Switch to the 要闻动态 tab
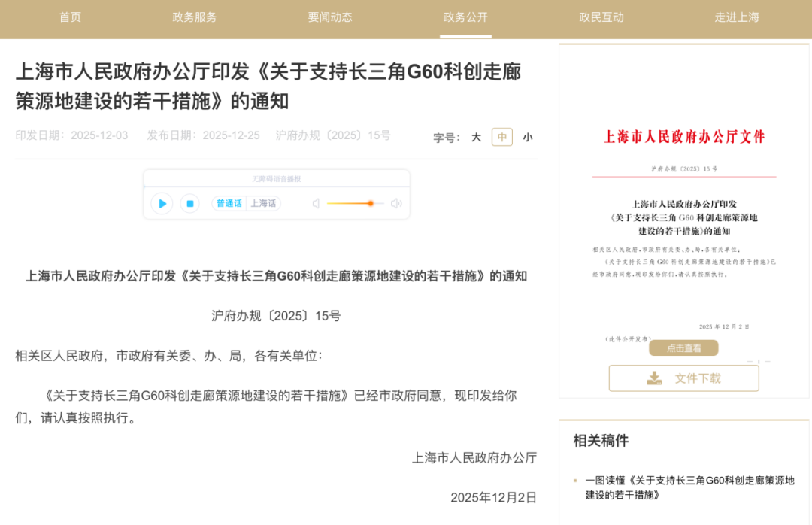The image size is (812, 525). click(x=330, y=17)
